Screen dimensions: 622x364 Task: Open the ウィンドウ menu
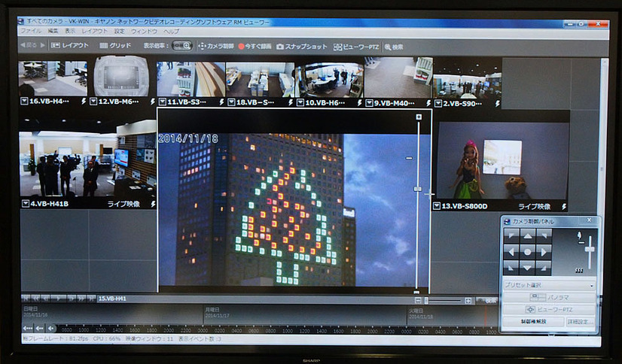144,31
